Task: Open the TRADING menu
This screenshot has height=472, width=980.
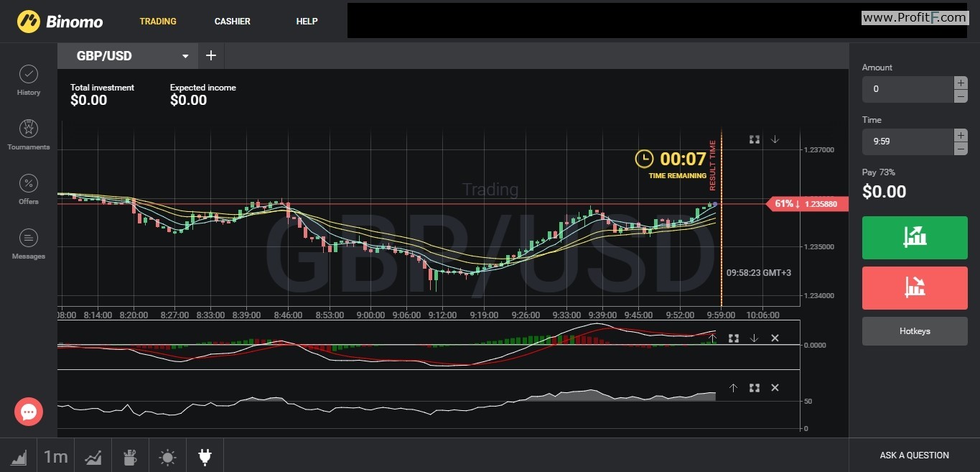Action: (158, 22)
